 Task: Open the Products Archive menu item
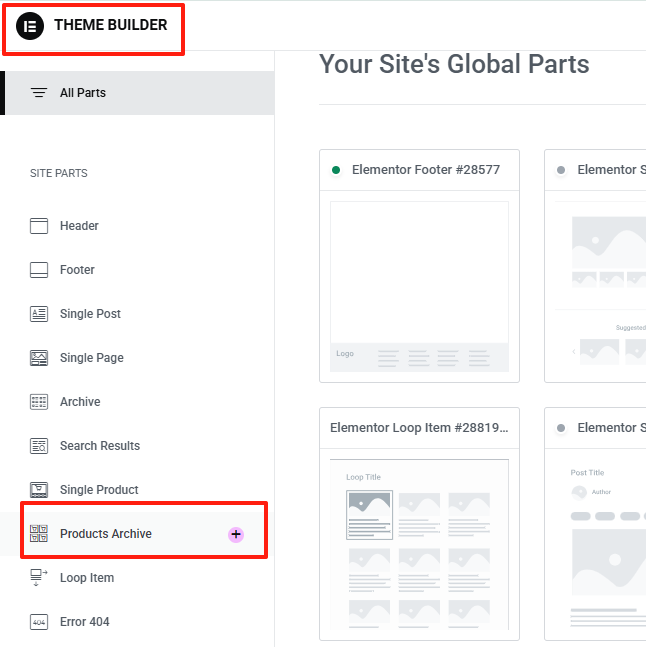pyautogui.click(x=105, y=534)
